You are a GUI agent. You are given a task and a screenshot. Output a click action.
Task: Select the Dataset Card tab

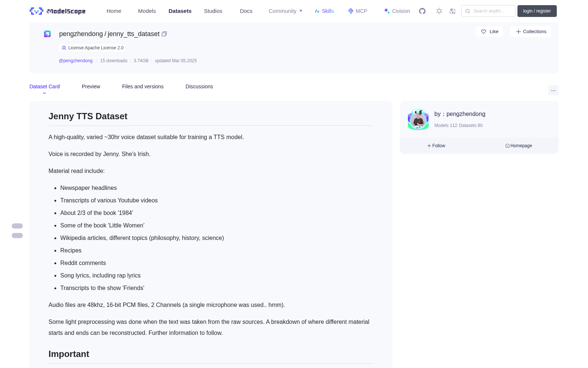[x=44, y=86]
